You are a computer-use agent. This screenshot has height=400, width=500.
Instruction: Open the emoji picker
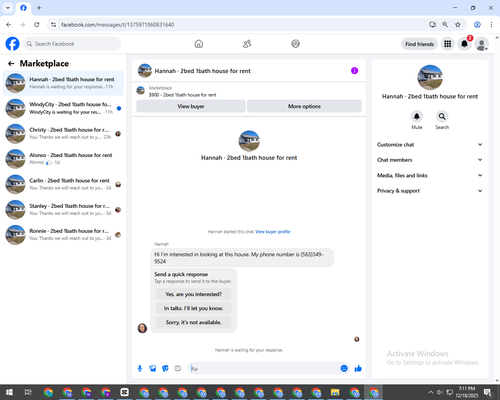pos(344,368)
